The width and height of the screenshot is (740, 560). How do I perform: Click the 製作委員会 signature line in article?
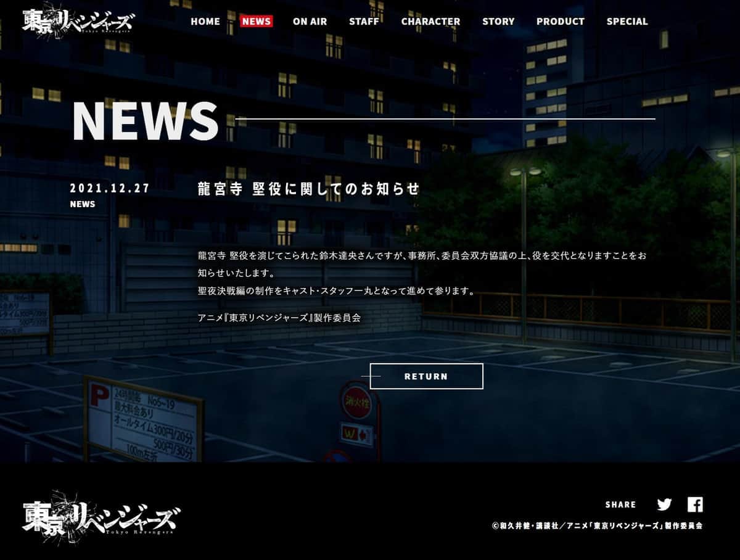[x=279, y=318]
